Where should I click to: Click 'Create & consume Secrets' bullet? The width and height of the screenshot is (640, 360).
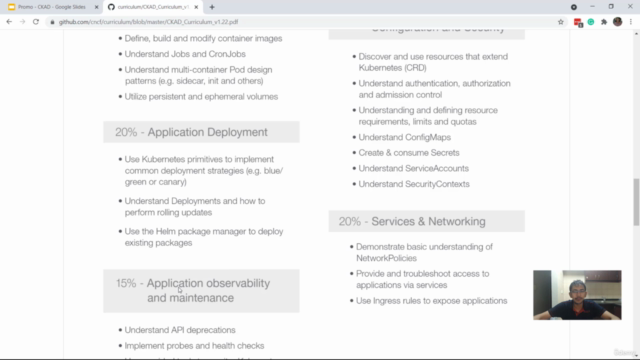pyautogui.click(x=409, y=153)
